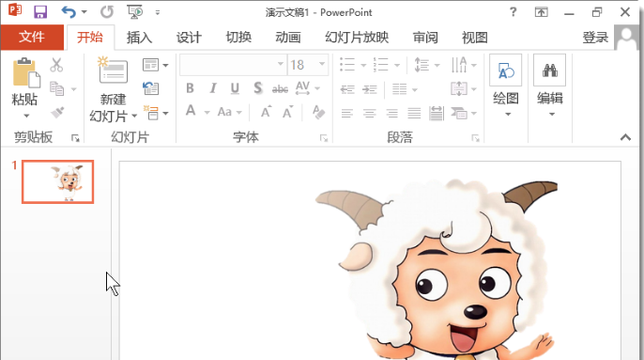Go to 幻灯片放映 (Slide Show) tab
Image resolution: width=644 pixels, height=360 pixels.
point(357,38)
